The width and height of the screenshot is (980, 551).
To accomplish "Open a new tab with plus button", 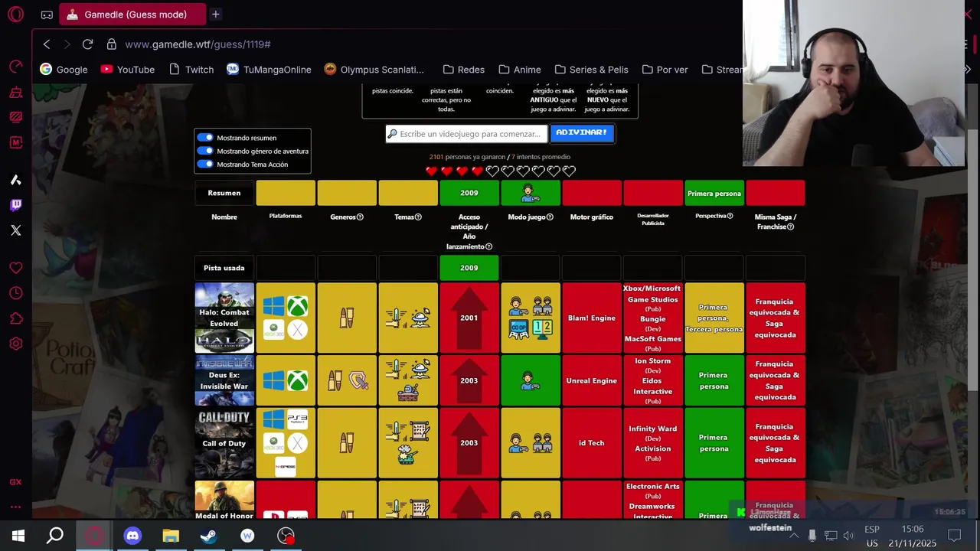I will 215,15.
